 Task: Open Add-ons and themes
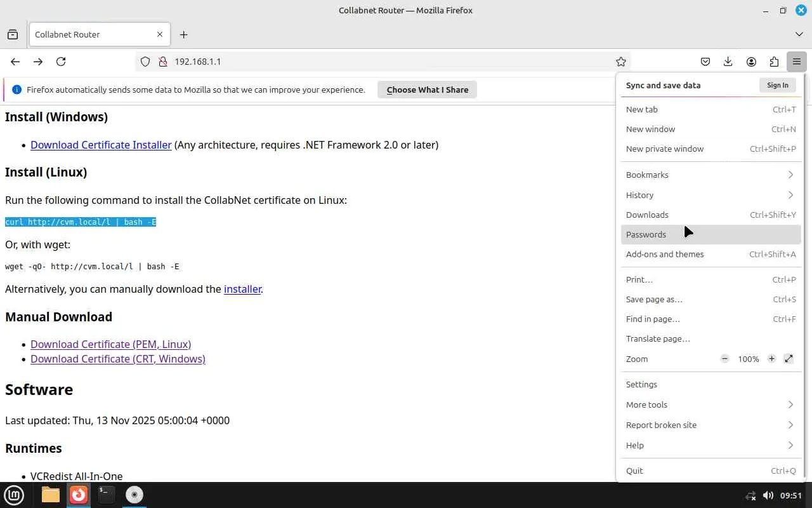(x=710, y=254)
